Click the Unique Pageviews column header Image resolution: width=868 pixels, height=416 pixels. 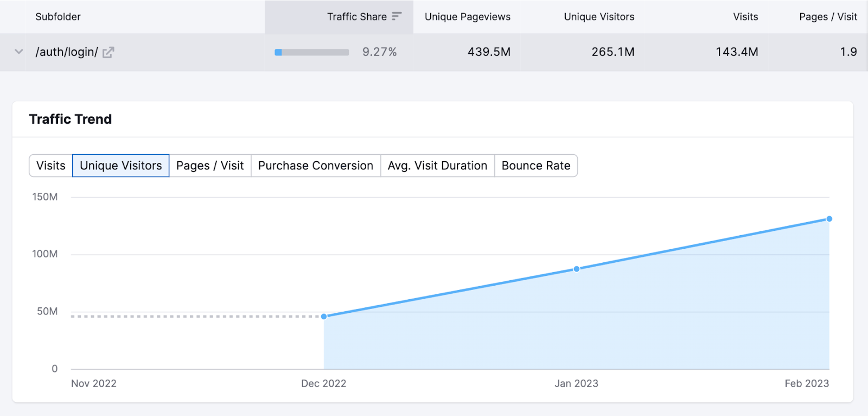[x=467, y=17]
